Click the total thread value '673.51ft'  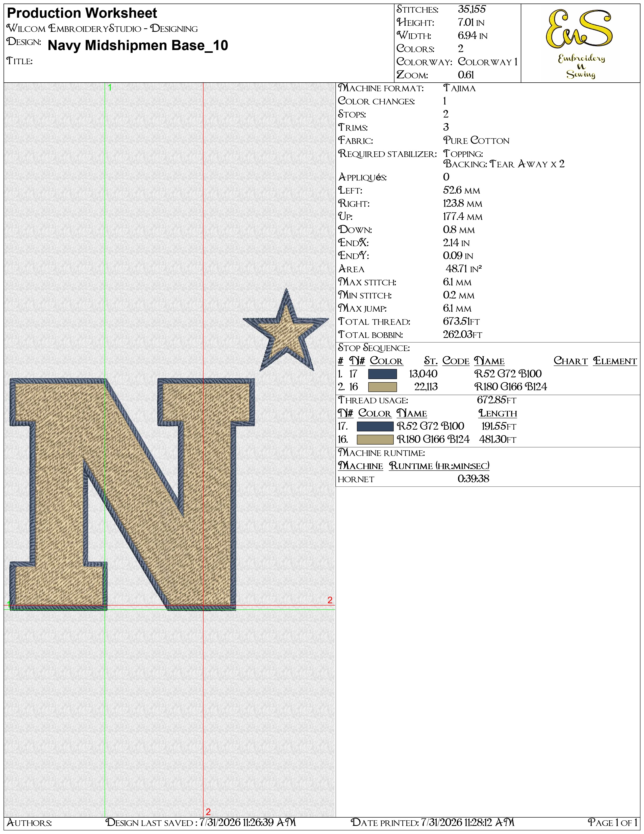pyautogui.click(x=461, y=321)
